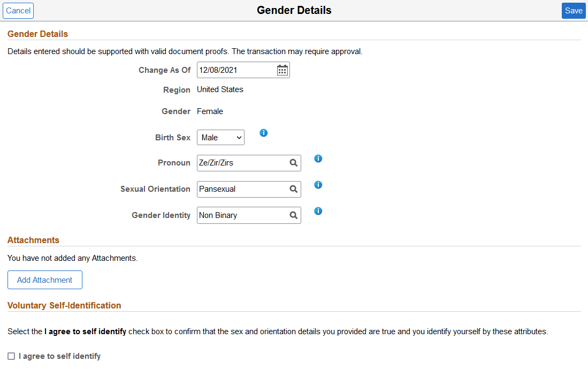Open the Gender Identity lookup search
588x369 pixels.
pos(293,215)
